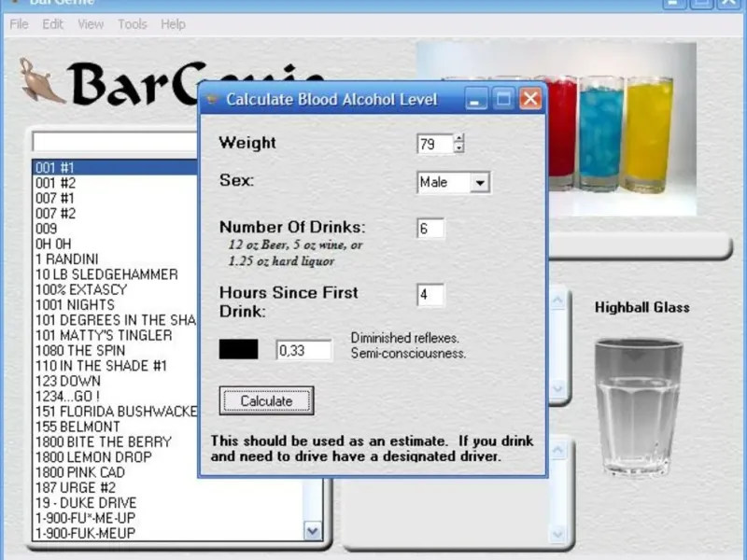Screen dimensions: 747x560
Task: Select 151 FLORIDA BUSHWACKER entry
Action: click(x=115, y=412)
